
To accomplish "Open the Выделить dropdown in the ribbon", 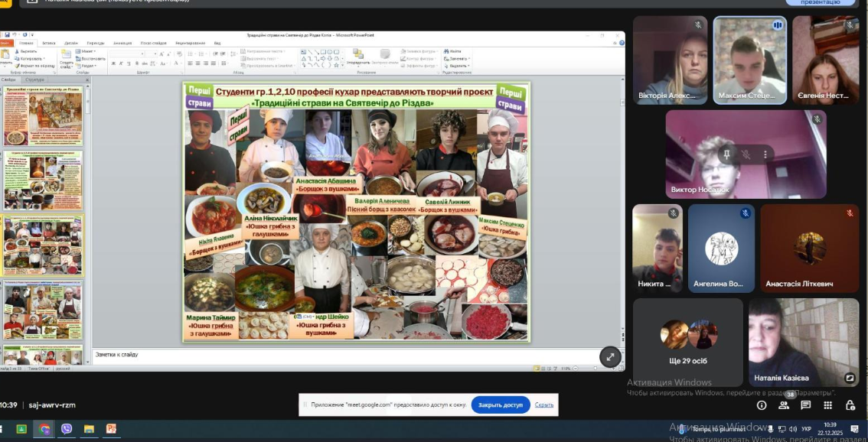I will [x=458, y=66].
